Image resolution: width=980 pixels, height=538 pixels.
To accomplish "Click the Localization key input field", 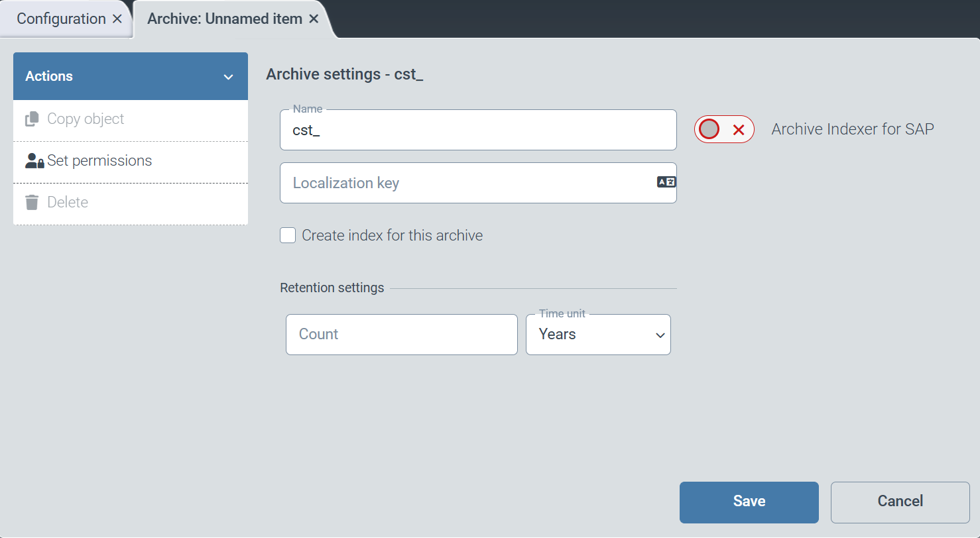I will [x=464, y=183].
